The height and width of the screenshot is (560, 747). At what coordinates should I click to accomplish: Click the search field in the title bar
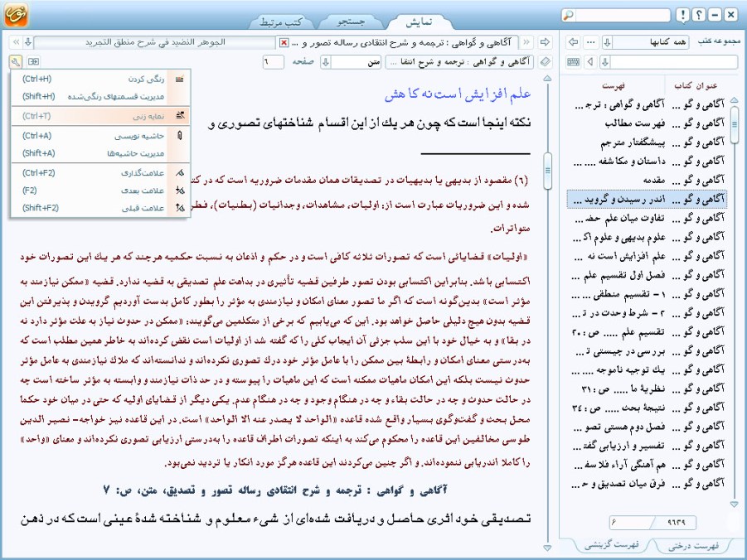pyautogui.click(x=622, y=15)
